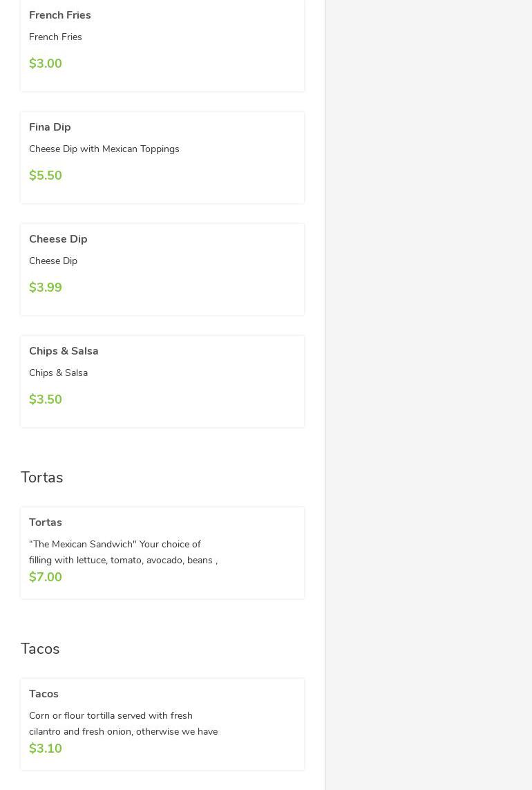Select the Fina Dip item title

pos(50,127)
